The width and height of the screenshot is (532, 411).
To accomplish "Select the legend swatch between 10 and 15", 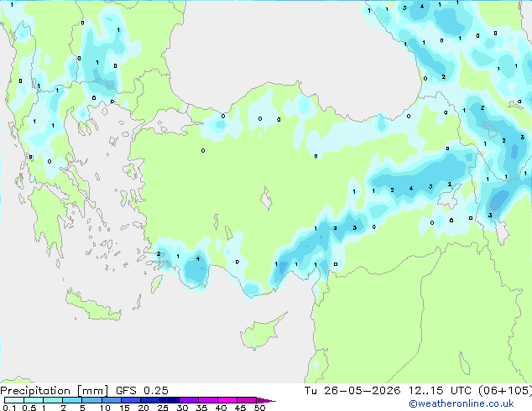I will 111,400.
